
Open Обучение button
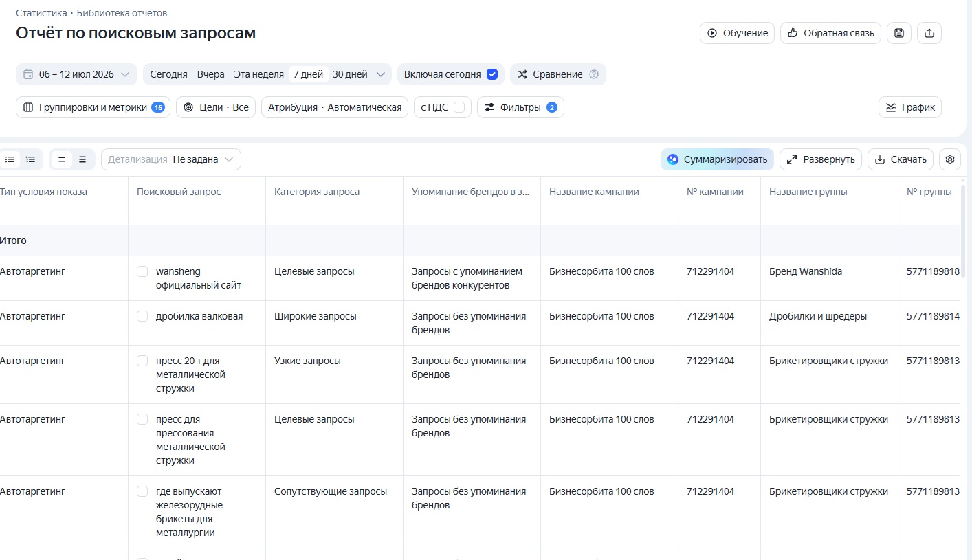pos(737,33)
